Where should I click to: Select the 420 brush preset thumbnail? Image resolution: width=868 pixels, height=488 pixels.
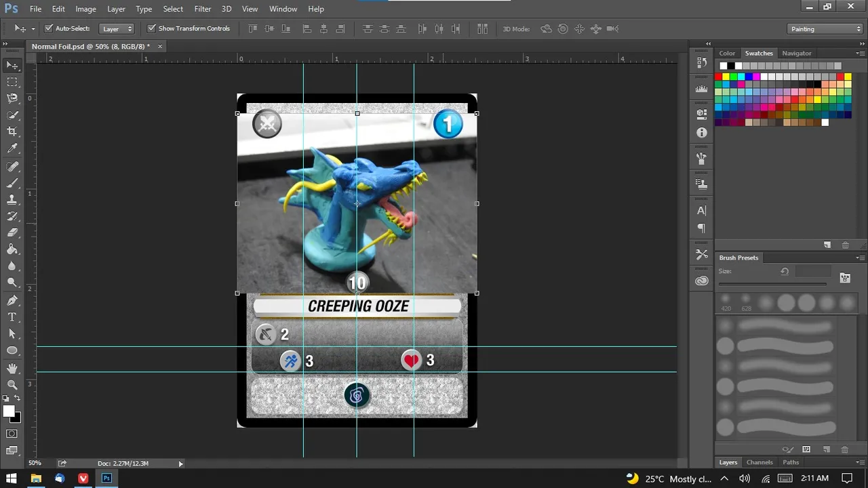(x=726, y=302)
